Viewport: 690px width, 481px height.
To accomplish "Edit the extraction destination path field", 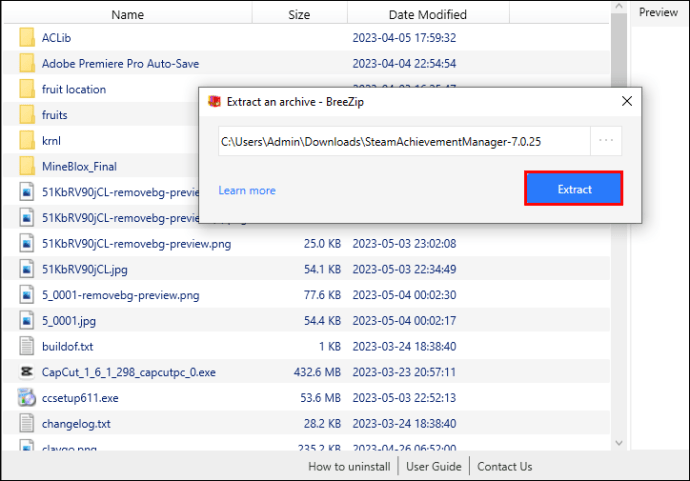I will pos(404,141).
